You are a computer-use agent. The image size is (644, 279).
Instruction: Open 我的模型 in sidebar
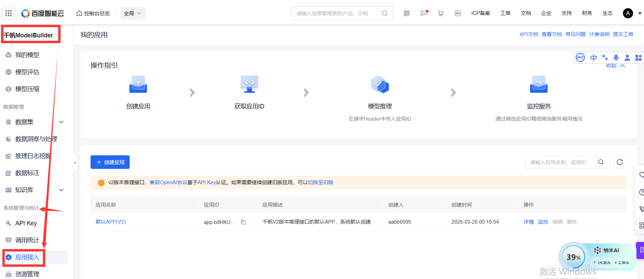pyautogui.click(x=27, y=55)
